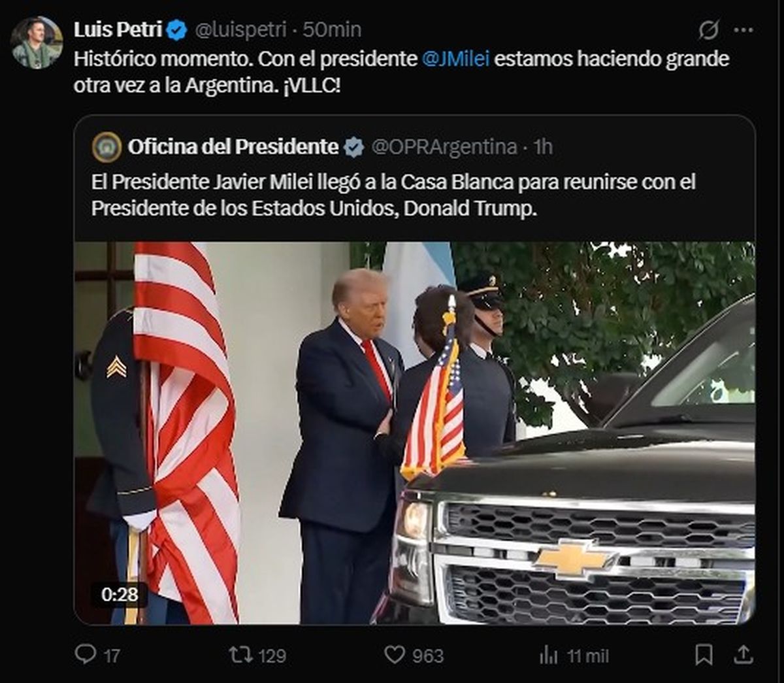Bookmark this post
Viewport: 784px width, 683px height.
point(704,655)
